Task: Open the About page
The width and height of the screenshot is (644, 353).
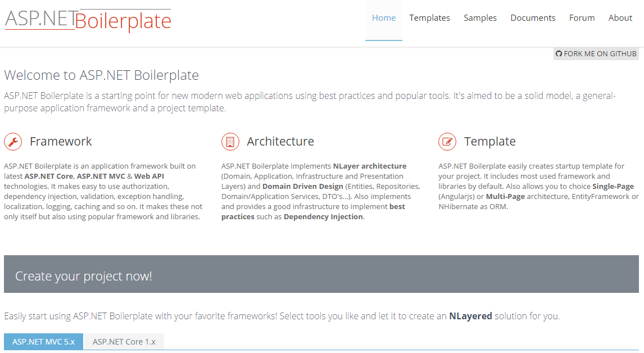Action: 620,17
